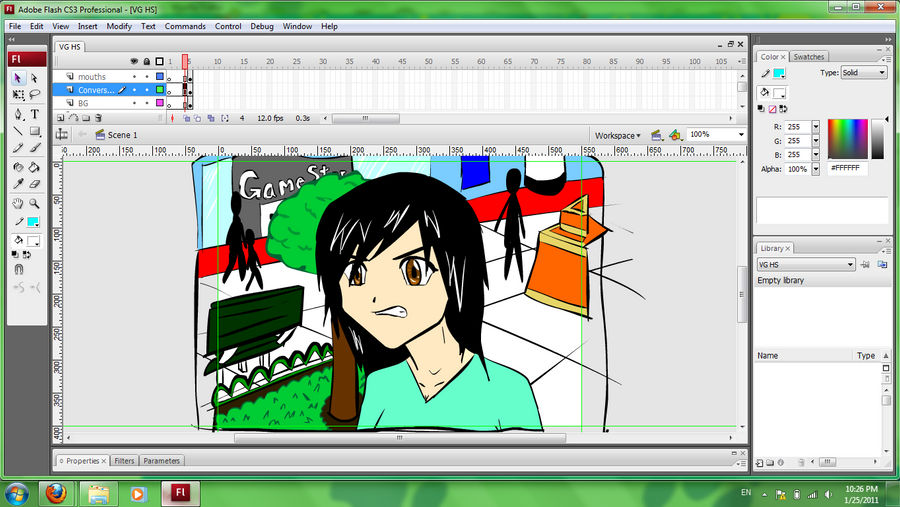Click the No Color icon in Color panel
This screenshot has height=507, width=900.
(772, 109)
